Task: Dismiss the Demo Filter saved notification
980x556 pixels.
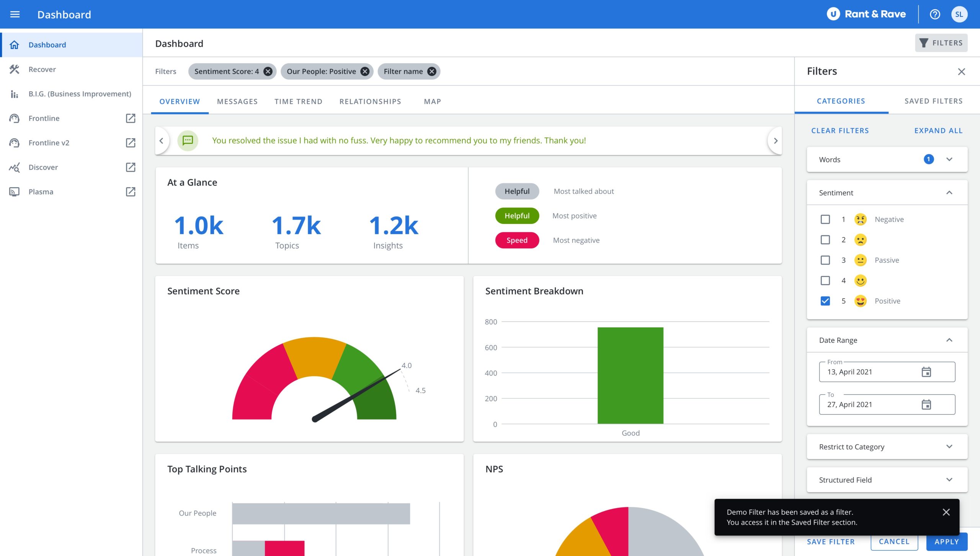Action: point(946,512)
